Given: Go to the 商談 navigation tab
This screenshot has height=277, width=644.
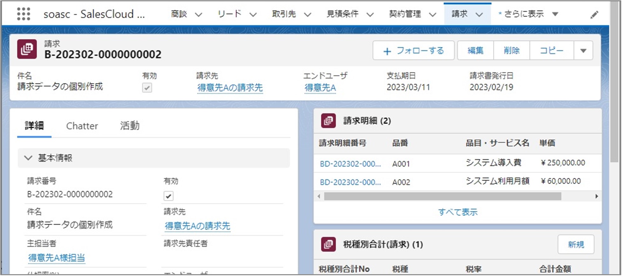Looking at the screenshot, I should click(x=179, y=14).
